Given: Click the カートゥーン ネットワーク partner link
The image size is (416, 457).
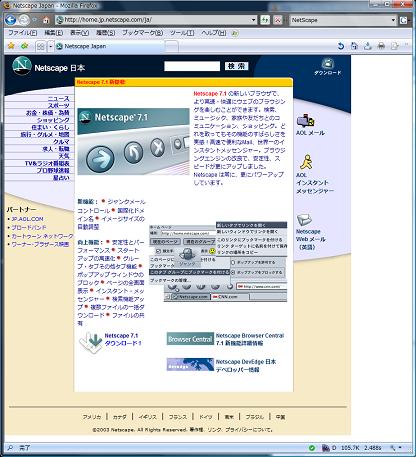Looking at the screenshot, I should (x=42, y=236).
